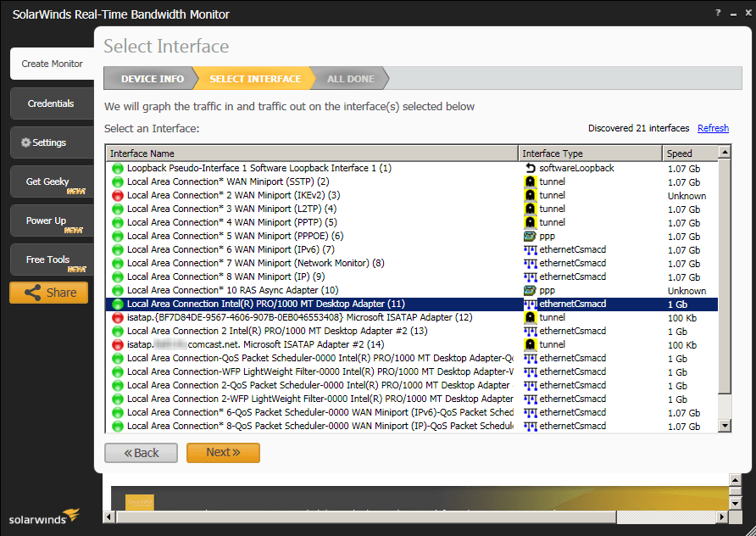
Task: Sort list by Interface Name column header
Action: tap(312, 154)
